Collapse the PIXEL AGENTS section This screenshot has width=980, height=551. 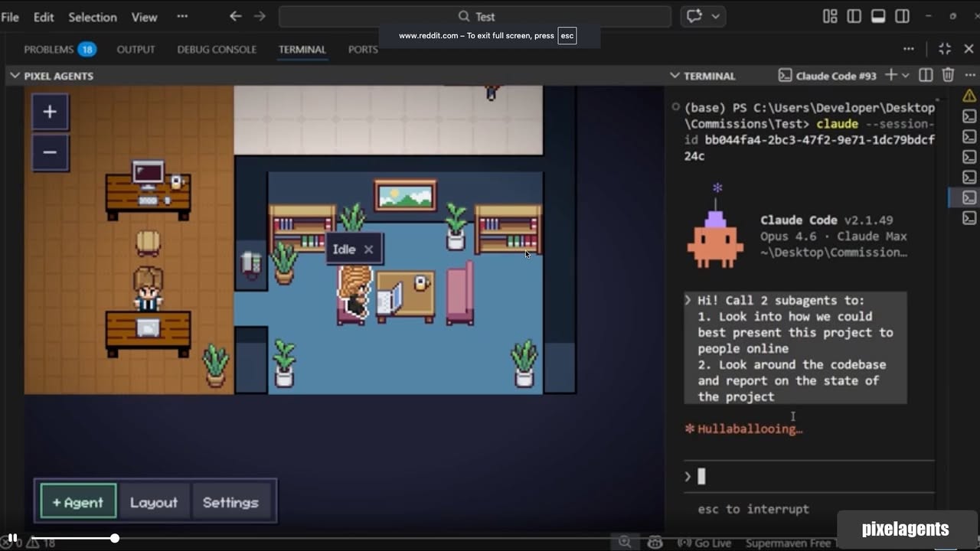tap(15, 75)
